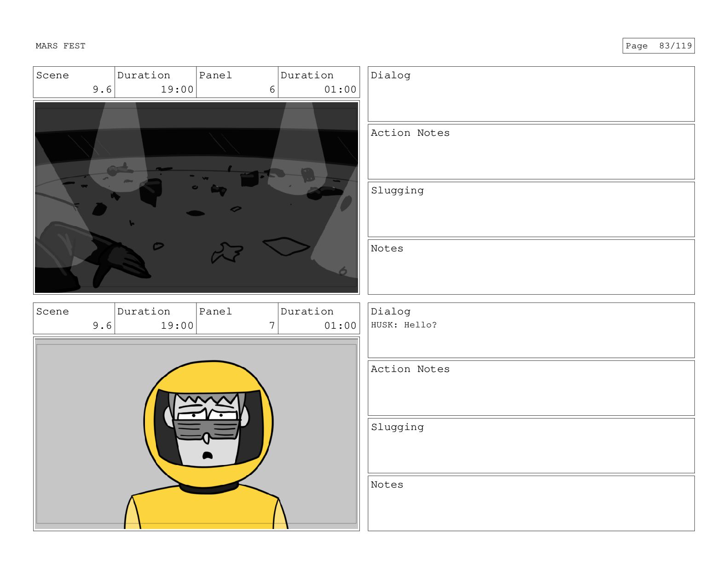Image resolution: width=728 pixels, height=564 pixels.
Task: Click inside panel 7's Slugging box
Action: tap(531, 446)
